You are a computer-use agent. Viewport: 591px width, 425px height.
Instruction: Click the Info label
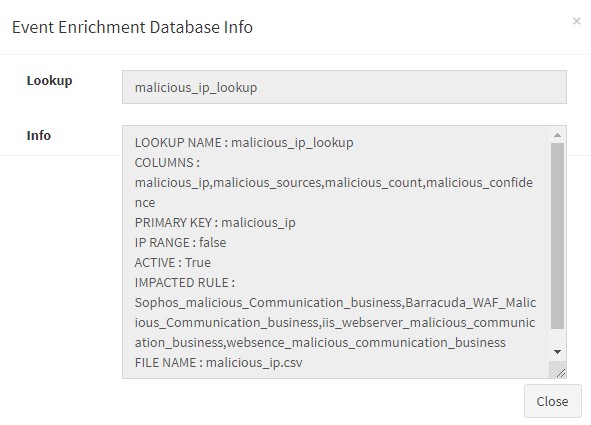(x=38, y=136)
